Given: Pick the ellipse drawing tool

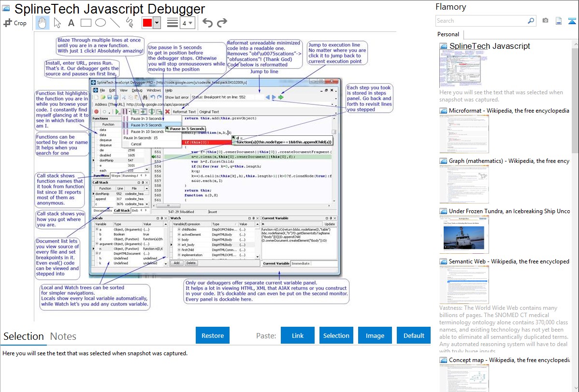Looking at the screenshot, I should click(101, 23).
